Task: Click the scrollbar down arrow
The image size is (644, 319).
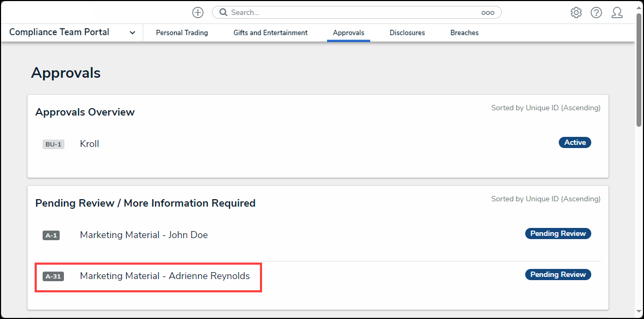Action: pos(639,312)
